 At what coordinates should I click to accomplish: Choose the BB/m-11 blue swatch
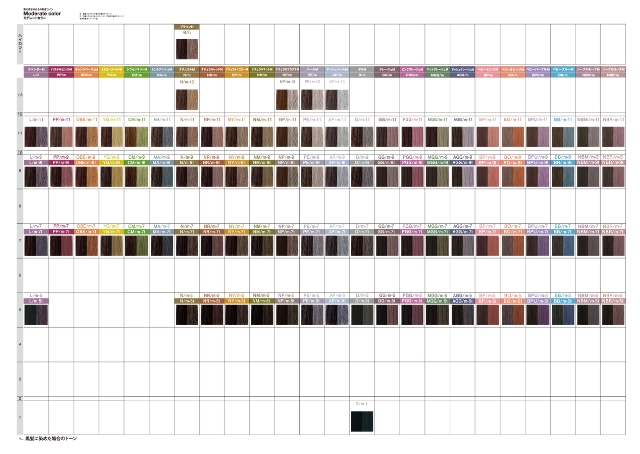[561, 136]
